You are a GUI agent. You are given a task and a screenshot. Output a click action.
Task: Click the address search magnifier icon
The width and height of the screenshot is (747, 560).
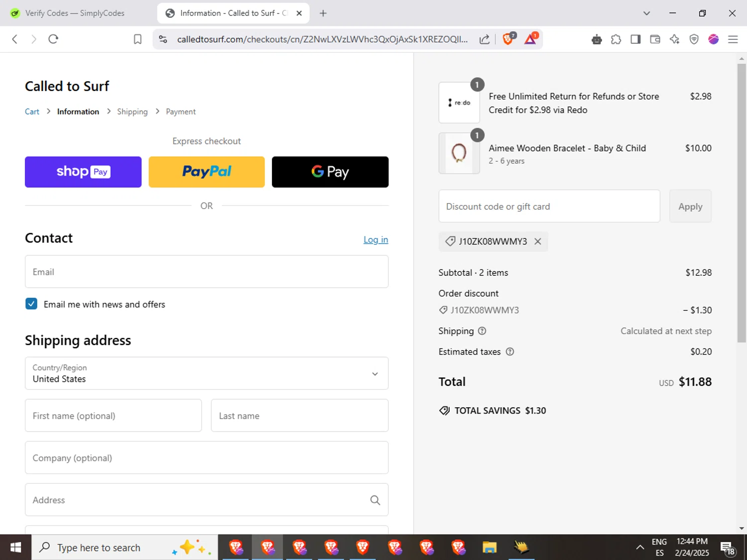click(x=375, y=500)
